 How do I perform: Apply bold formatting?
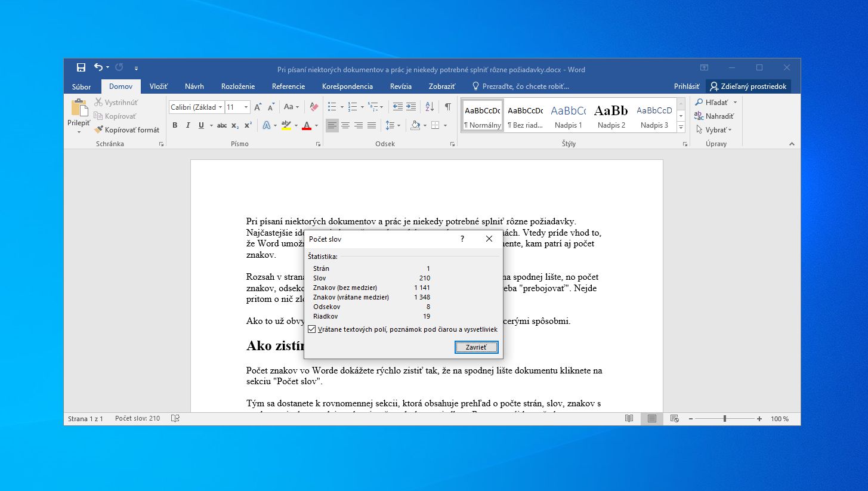(175, 125)
